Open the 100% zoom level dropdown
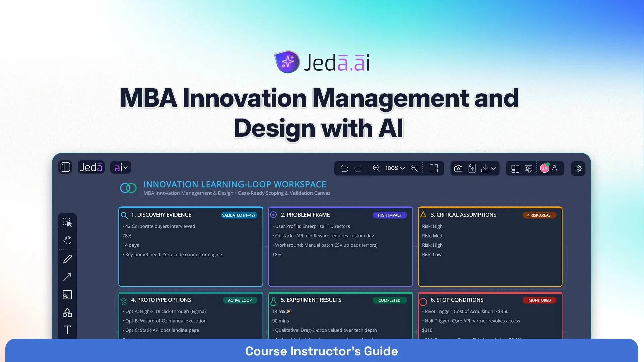 click(x=395, y=168)
